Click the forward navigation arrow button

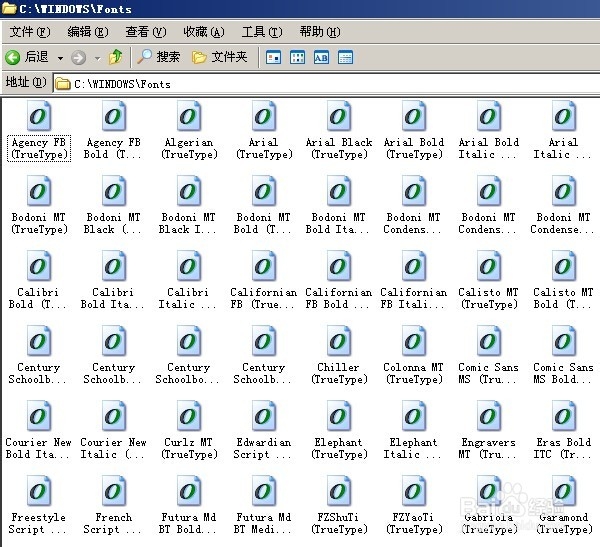79,58
